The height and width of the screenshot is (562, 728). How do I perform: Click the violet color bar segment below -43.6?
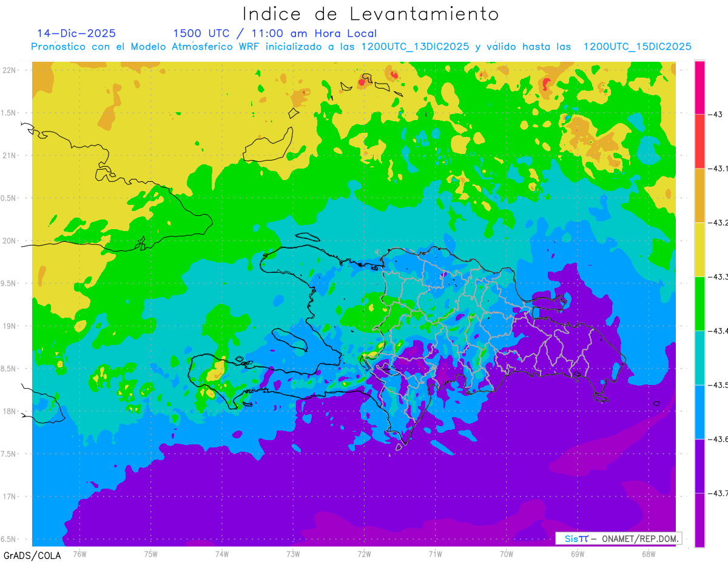pos(699,466)
